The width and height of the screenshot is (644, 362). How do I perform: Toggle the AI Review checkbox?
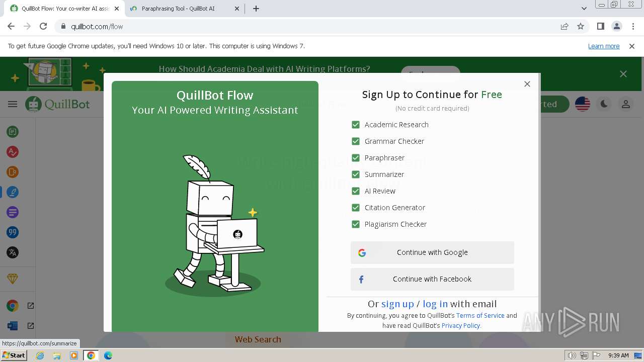coord(356,191)
